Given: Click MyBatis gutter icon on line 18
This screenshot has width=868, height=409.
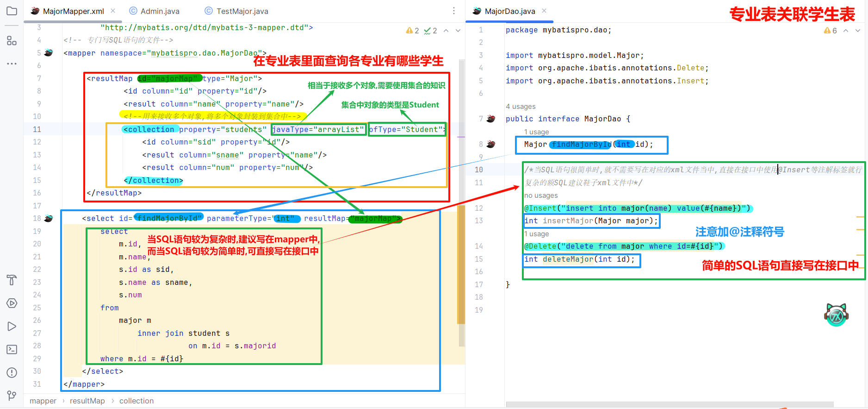Looking at the screenshot, I should coord(49,218).
